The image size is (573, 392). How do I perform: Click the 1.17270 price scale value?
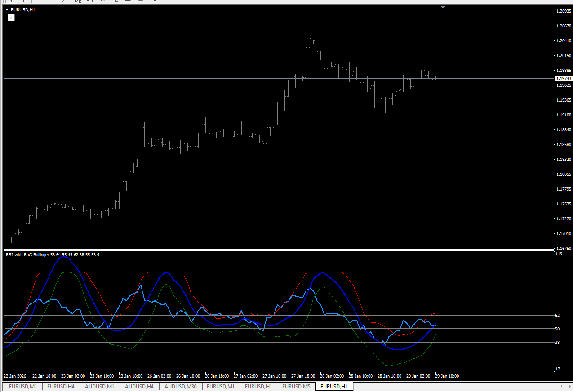coord(564,219)
